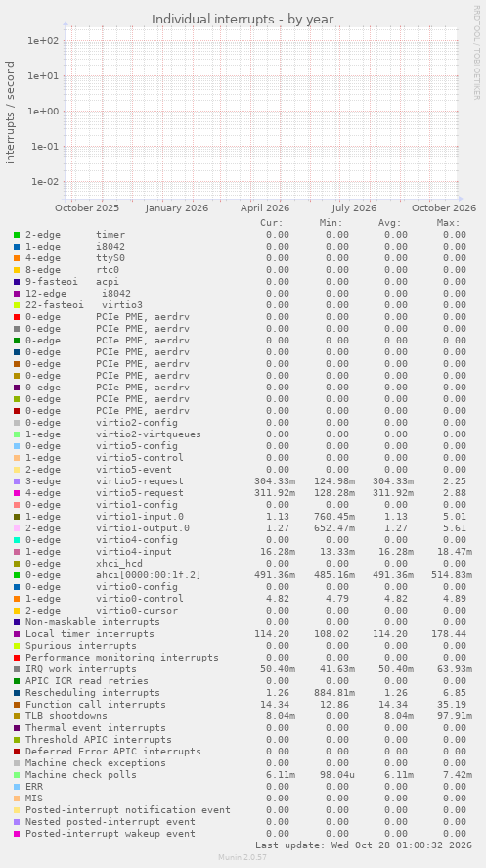This screenshot has height=868, width=486.
Task: Select the 'APIC ICR read retries' legend entry
Action: pyautogui.click(x=87, y=681)
